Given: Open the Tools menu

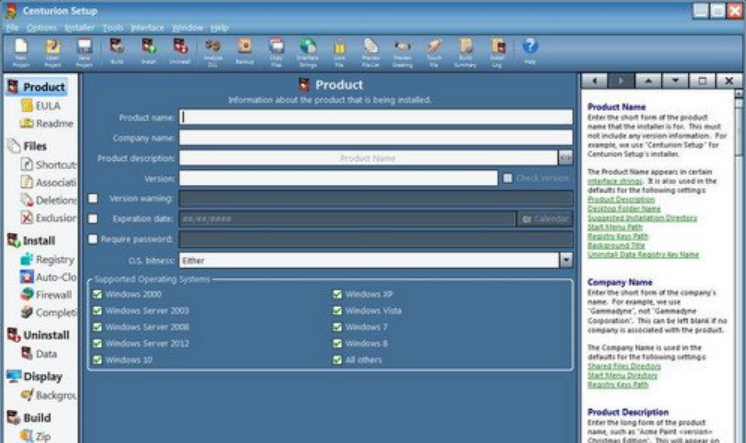Looking at the screenshot, I should (x=113, y=28).
